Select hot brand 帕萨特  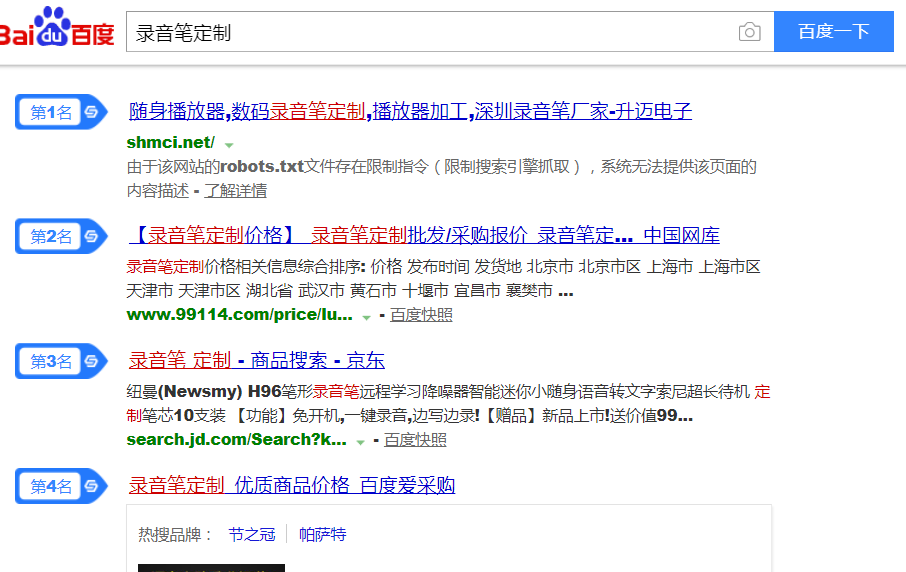pyautogui.click(x=322, y=534)
